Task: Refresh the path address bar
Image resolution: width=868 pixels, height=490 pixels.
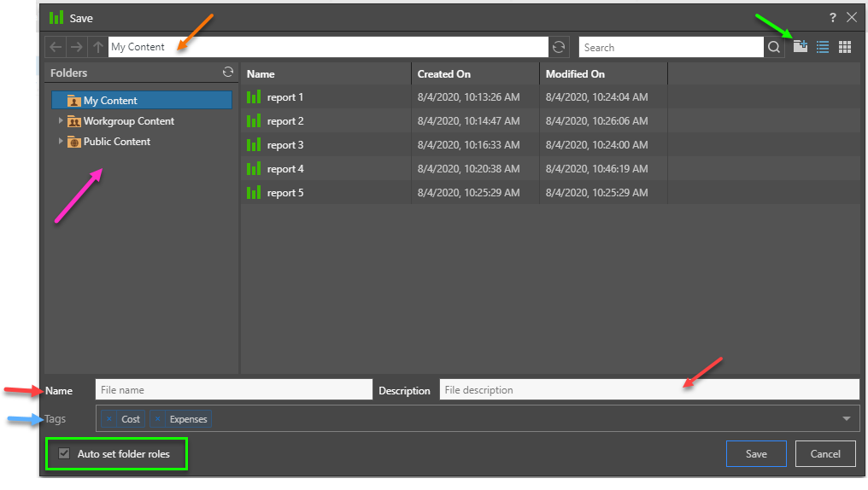Action: (560, 48)
